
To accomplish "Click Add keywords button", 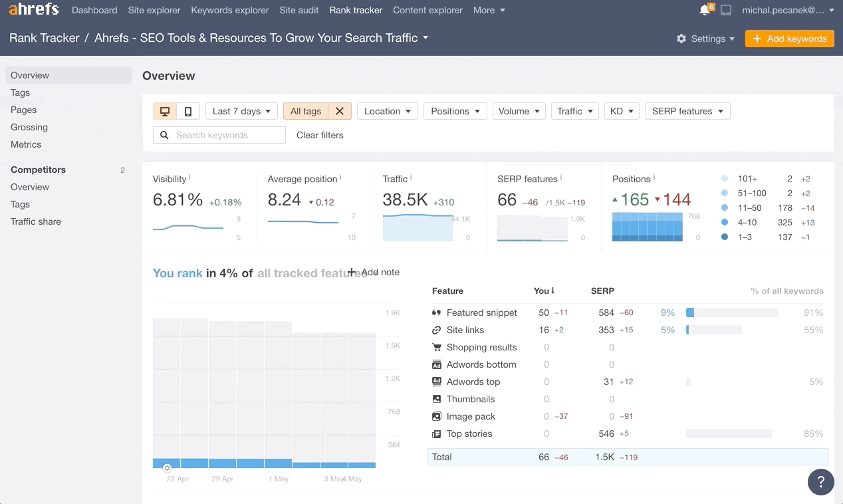I will point(790,39).
